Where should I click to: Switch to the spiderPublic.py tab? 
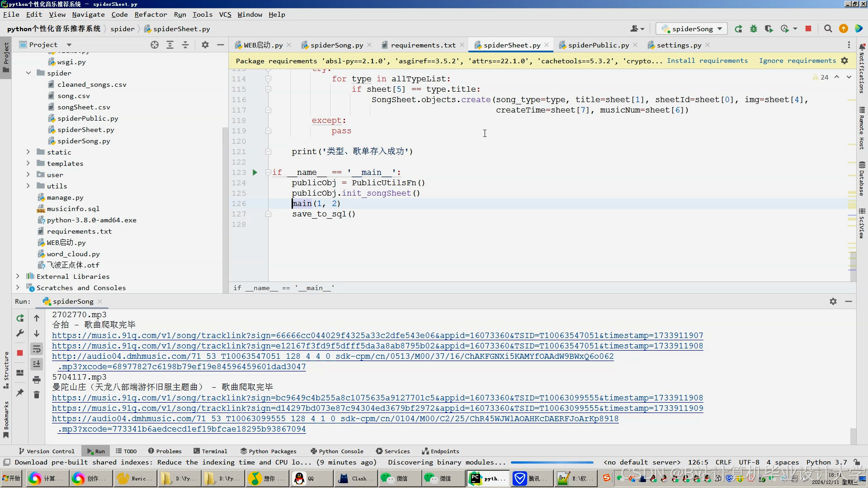pos(598,45)
